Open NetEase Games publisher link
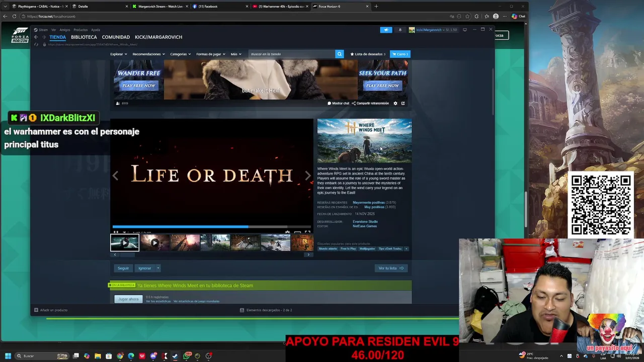The height and width of the screenshot is (362, 644). [x=365, y=226]
